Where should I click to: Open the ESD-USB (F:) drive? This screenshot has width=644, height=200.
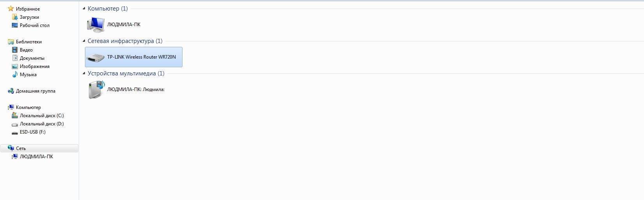click(x=32, y=132)
